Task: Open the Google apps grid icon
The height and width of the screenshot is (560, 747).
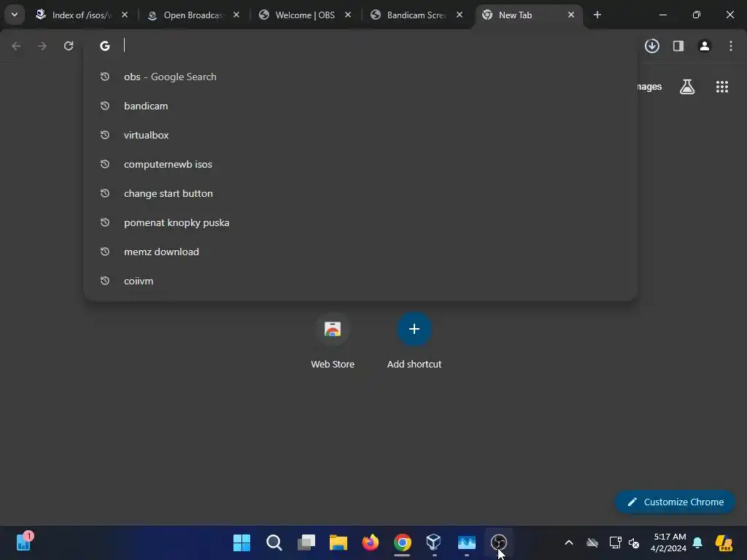Action: point(721,87)
